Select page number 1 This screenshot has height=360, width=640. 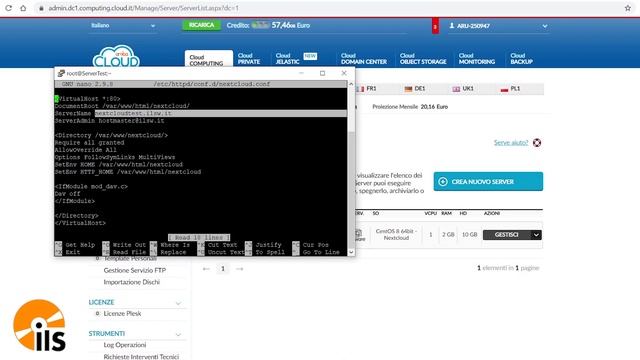click(x=223, y=269)
